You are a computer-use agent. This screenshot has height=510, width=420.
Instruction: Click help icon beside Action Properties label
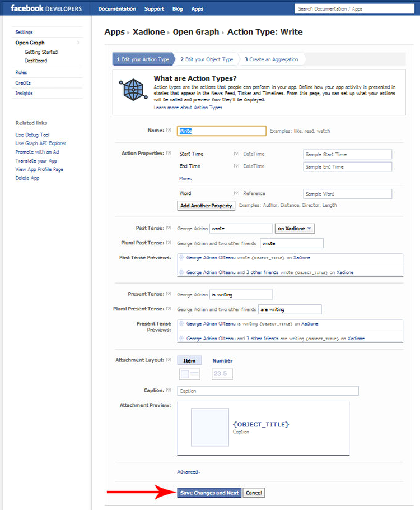169,153
